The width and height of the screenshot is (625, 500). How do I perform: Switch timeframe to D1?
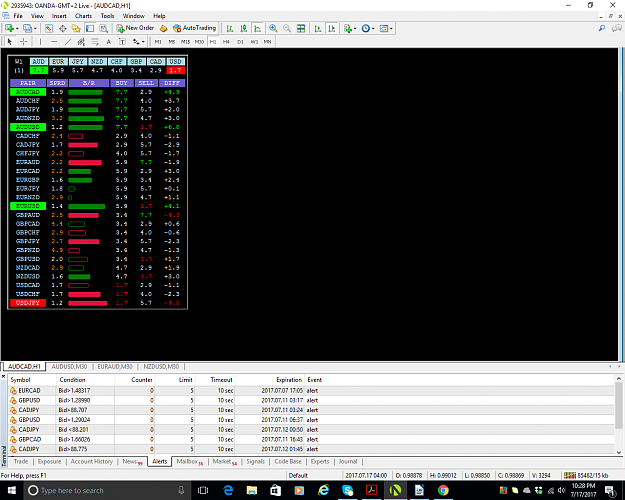tap(240, 41)
